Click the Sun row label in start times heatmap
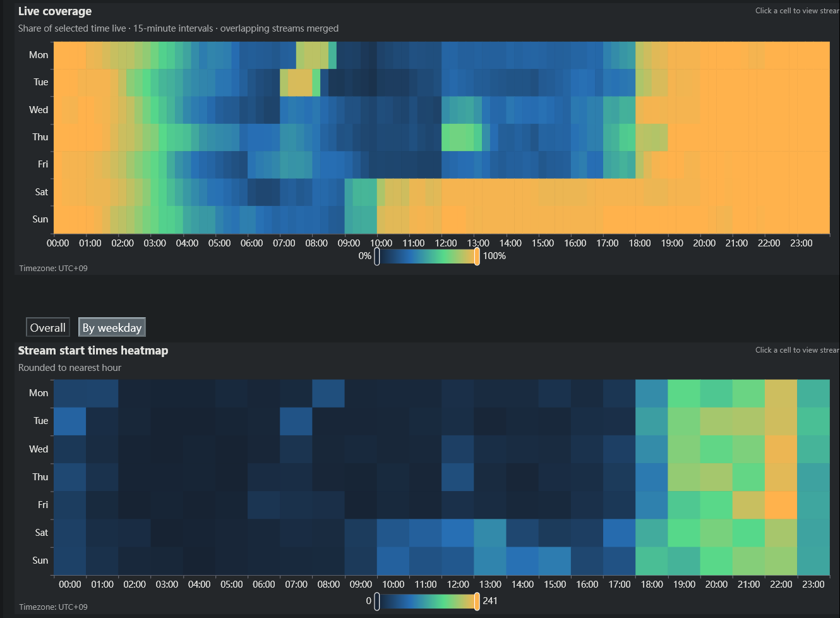The image size is (840, 618). pyautogui.click(x=40, y=560)
